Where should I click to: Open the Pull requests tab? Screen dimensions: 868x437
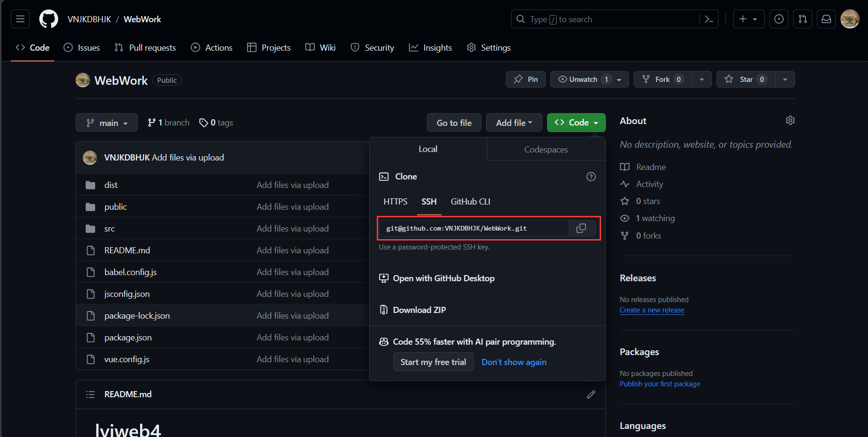pyautogui.click(x=145, y=48)
